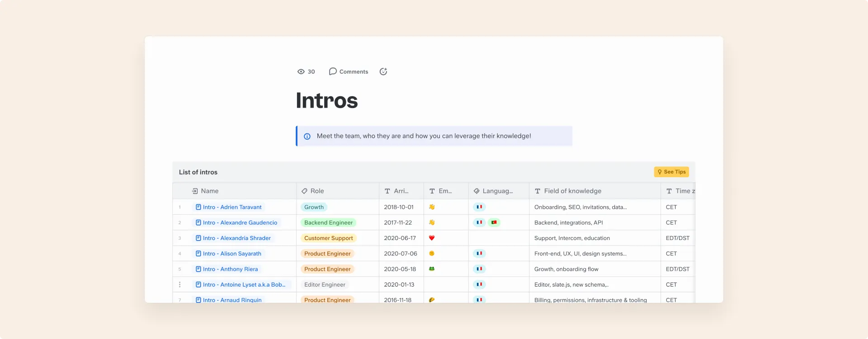Click the waving hand emoji in Adrien's row
Viewport: 868px width, 339px height.
[432, 207]
